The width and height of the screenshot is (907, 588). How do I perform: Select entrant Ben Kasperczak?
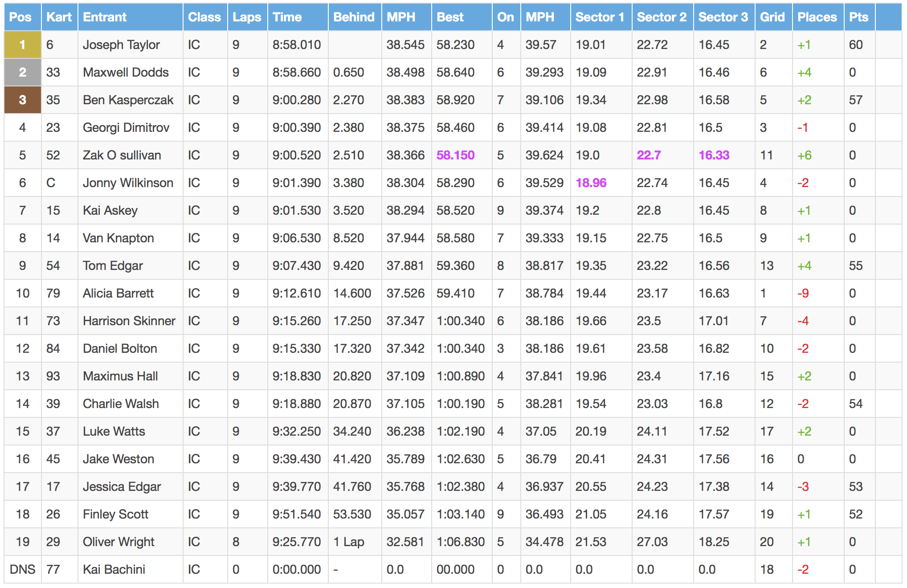pos(128,100)
